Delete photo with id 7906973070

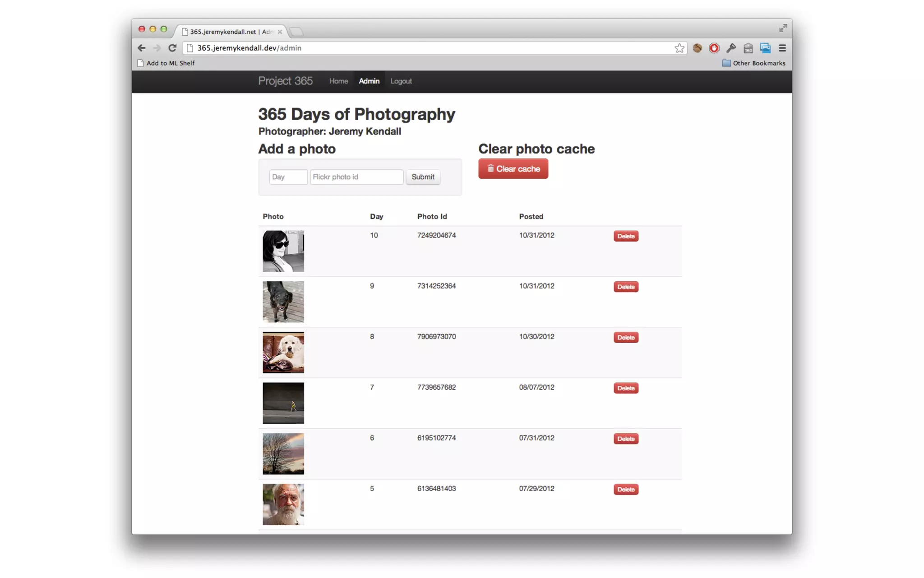(x=625, y=337)
